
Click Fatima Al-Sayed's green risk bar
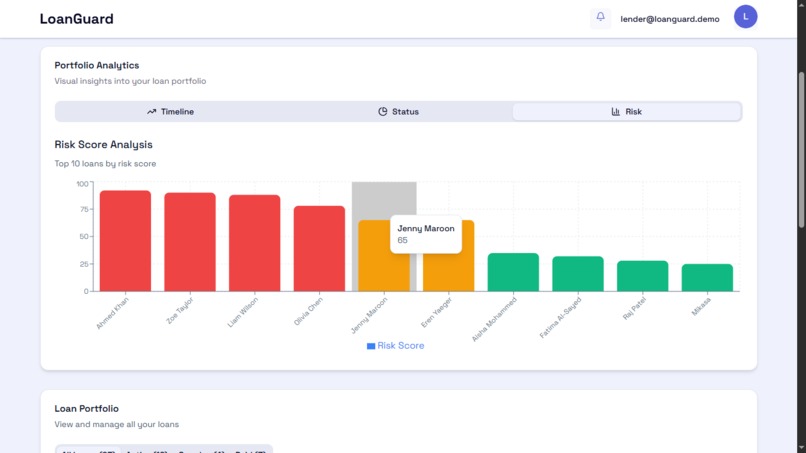(x=578, y=274)
